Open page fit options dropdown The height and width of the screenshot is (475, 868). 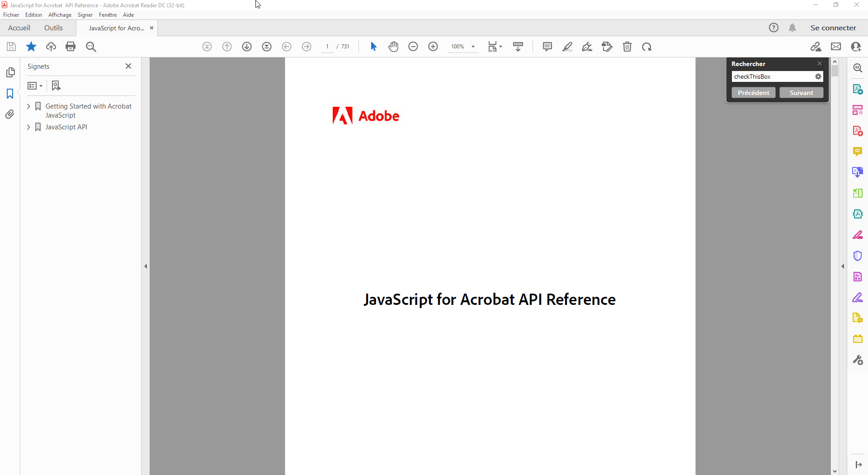click(495, 47)
